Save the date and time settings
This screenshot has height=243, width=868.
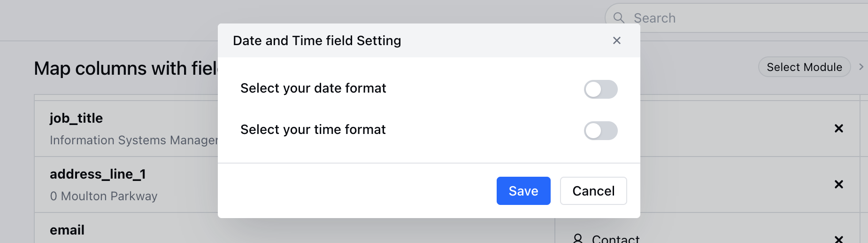coord(523,191)
